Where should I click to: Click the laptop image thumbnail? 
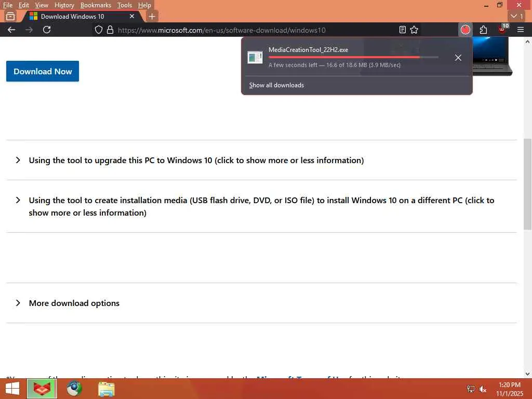(x=493, y=56)
